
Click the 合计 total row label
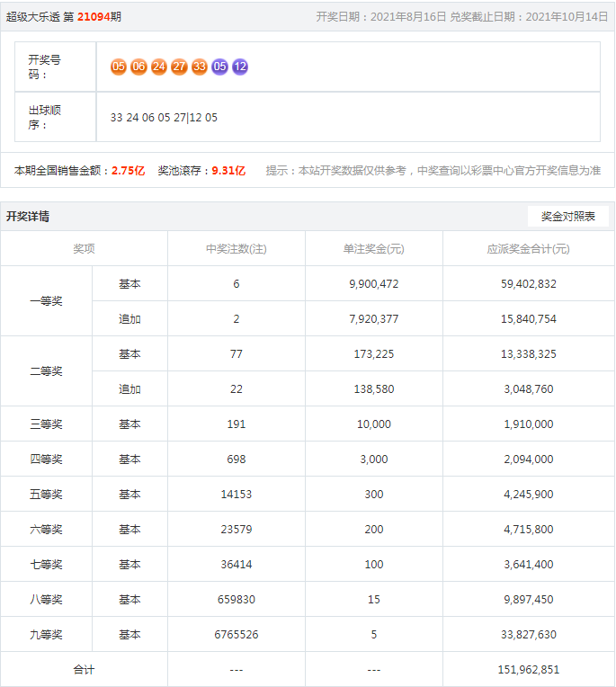pos(85,669)
